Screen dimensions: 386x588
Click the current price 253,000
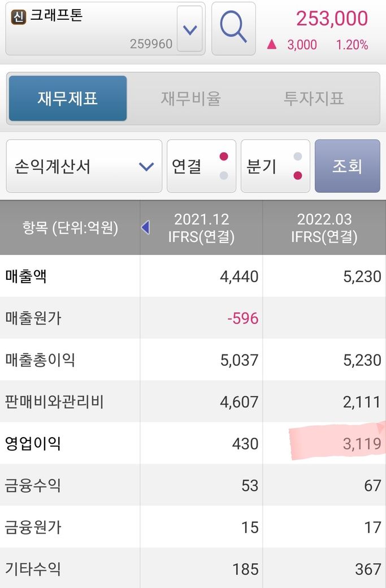click(332, 19)
